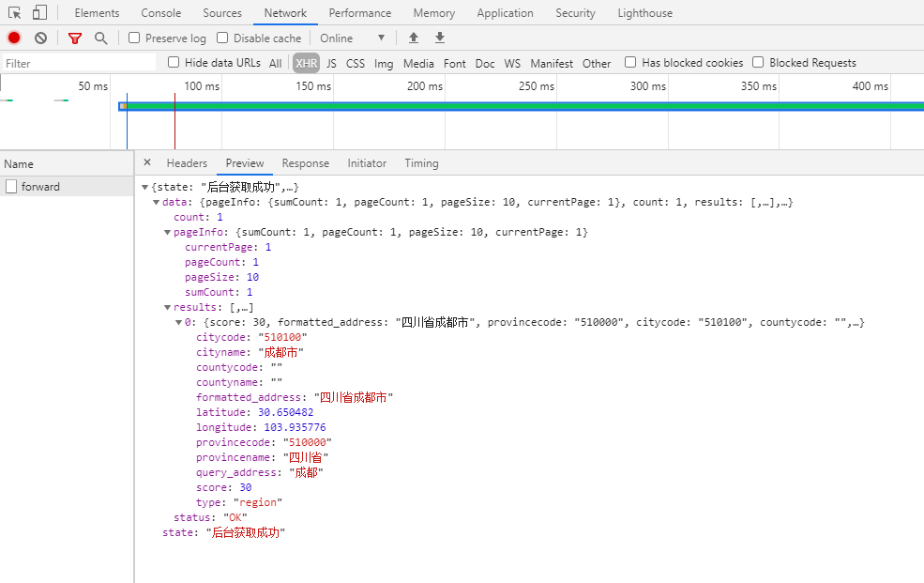Select the JS request type filter
The image size is (924, 583).
click(x=331, y=63)
